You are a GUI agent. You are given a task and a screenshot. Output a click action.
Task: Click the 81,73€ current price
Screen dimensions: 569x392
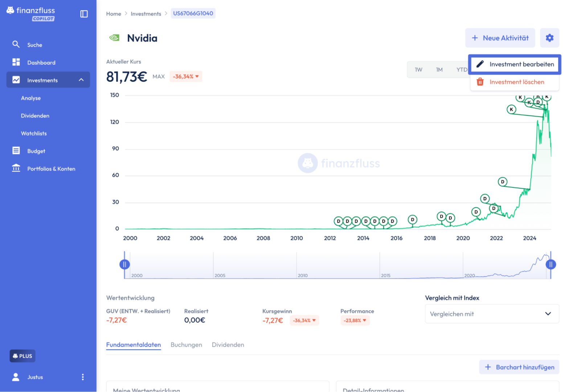pyautogui.click(x=127, y=77)
